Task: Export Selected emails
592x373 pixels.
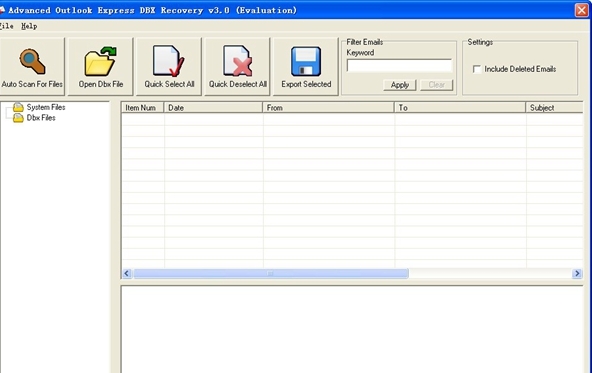Action: (x=306, y=66)
